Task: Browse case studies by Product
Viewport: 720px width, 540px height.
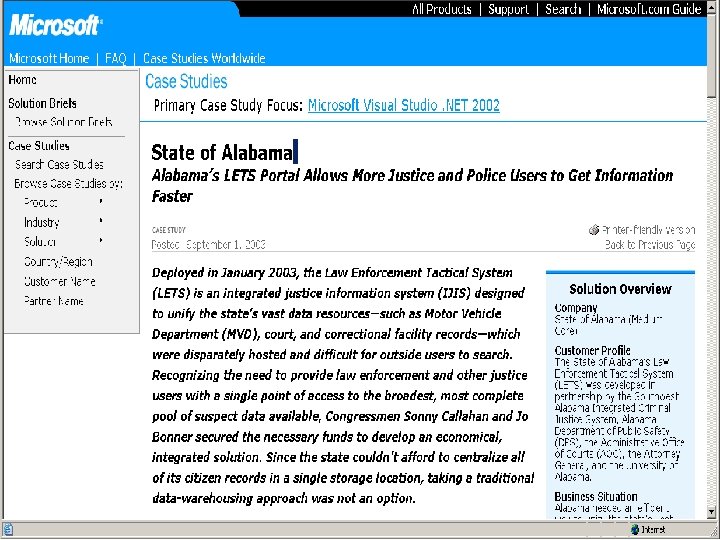Action: [x=41, y=202]
